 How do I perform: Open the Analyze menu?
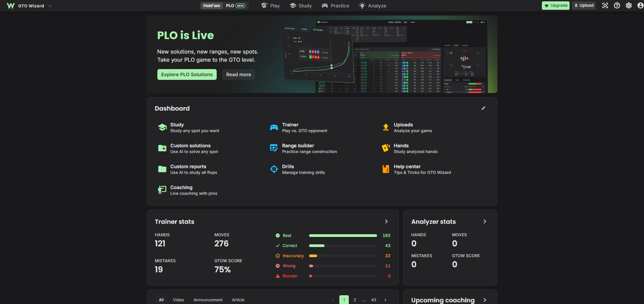373,6
